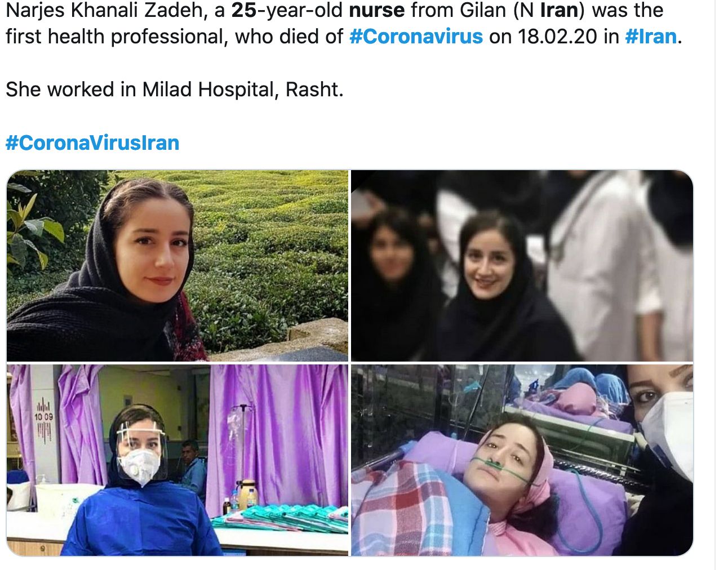Open the blurred group photo with white coats
728x570 pixels.
click(x=522, y=265)
